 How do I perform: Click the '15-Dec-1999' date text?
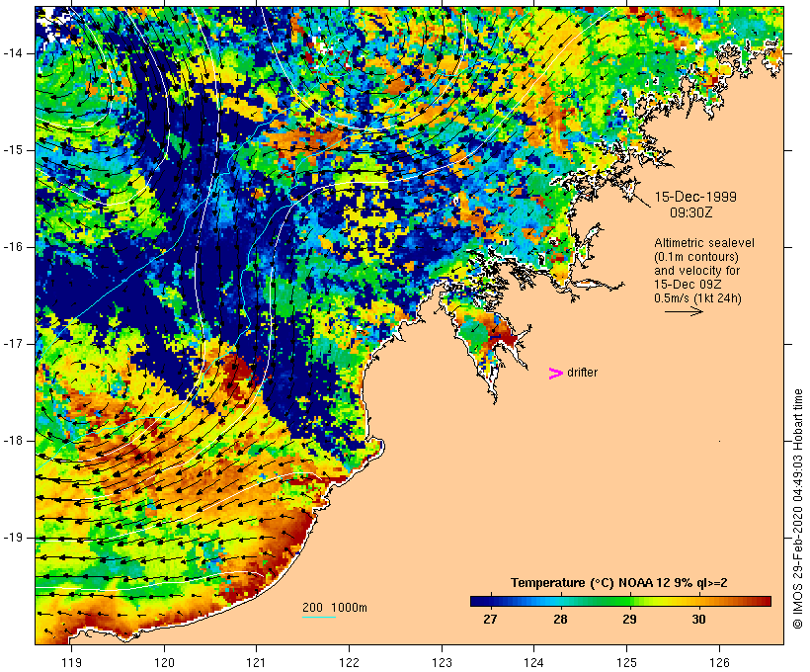click(695, 197)
